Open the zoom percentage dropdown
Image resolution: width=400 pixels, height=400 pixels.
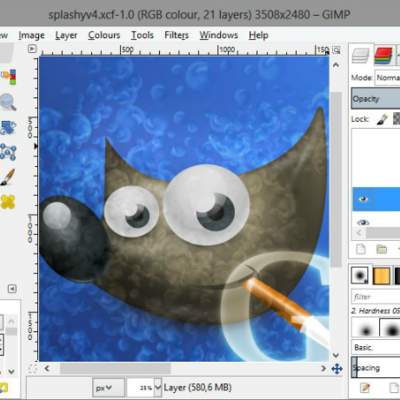click(x=158, y=388)
